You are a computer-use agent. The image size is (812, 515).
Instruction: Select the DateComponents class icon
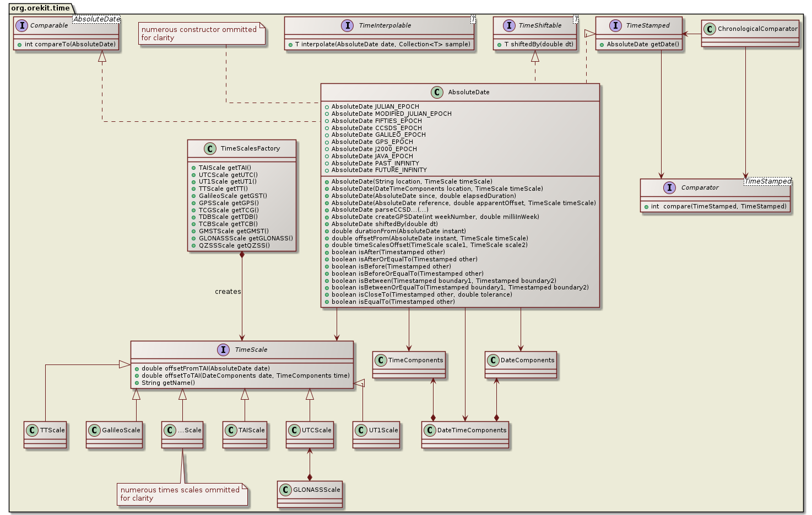(492, 361)
